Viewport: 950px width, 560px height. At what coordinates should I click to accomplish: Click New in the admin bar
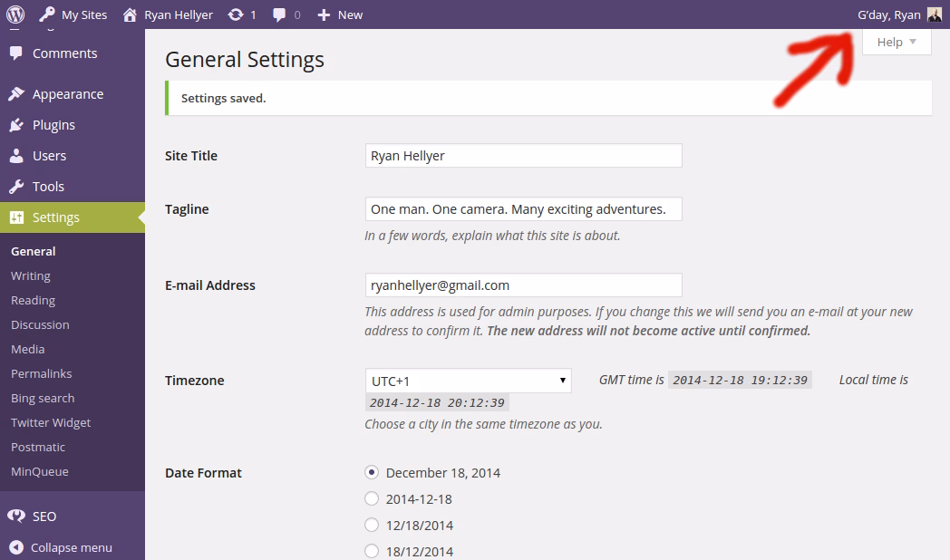(341, 14)
